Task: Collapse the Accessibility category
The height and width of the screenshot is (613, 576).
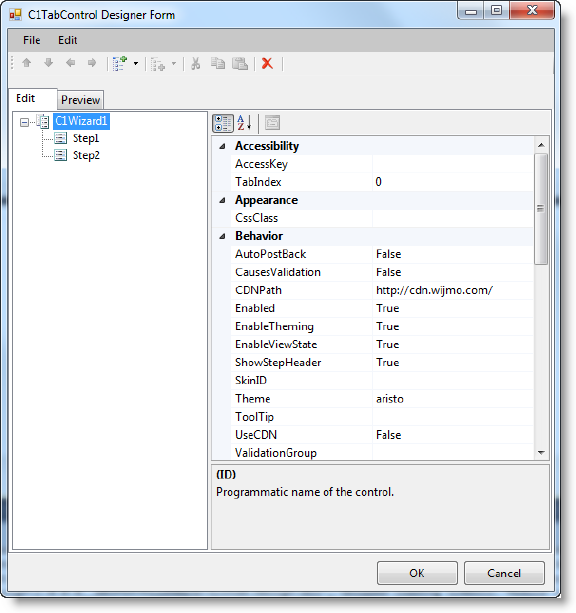Action: point(223,146)
